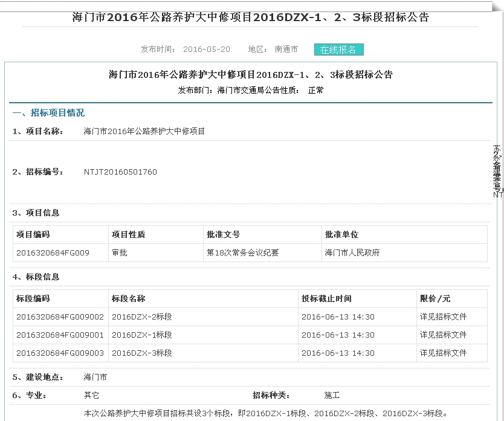
Task: Click 详见招标文件 in 2016DZX-1标段 row
Action: (x=443, y=335)
